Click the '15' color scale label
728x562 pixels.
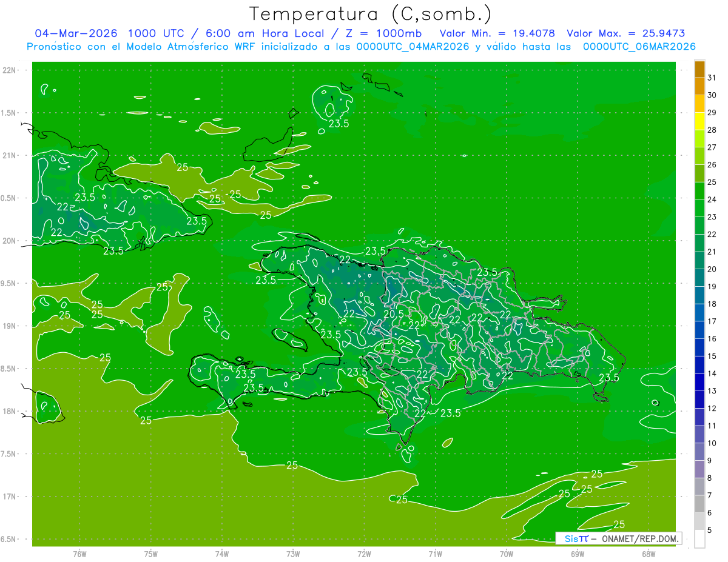pyautogui.click(x=712, y=356)
